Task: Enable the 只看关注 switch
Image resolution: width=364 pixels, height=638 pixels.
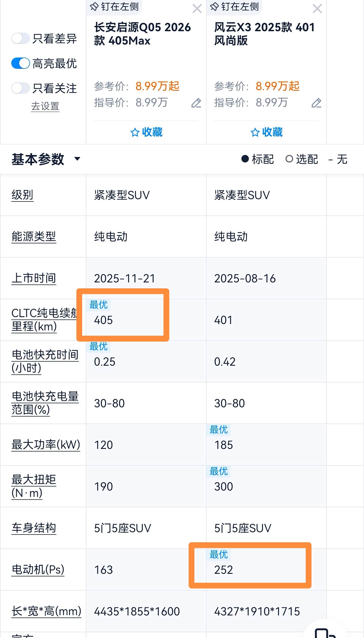Action: [x=21, y=88]
